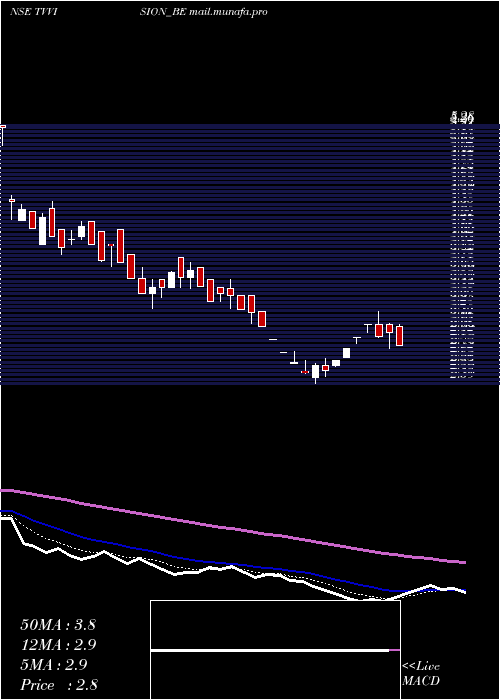The image size is (500, 700).
Task: Click the Price : 2.8 label
Action: (x=59, y=684)
